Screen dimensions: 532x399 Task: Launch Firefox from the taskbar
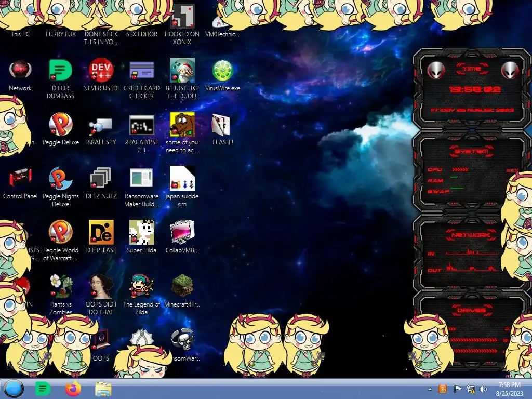73,389
